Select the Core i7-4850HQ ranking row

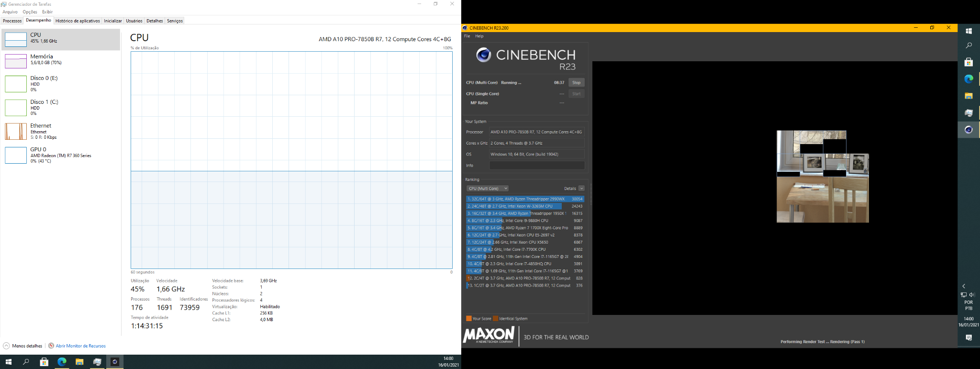(x=525, y=264)
